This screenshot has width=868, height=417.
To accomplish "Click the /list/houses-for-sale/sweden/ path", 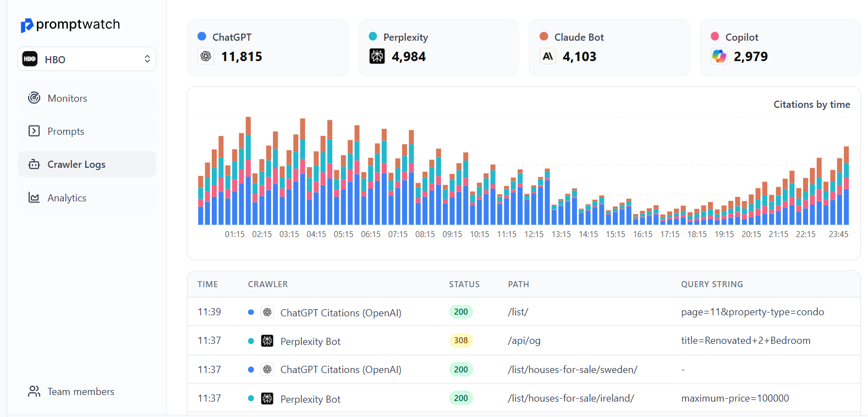I will (573, 370).
